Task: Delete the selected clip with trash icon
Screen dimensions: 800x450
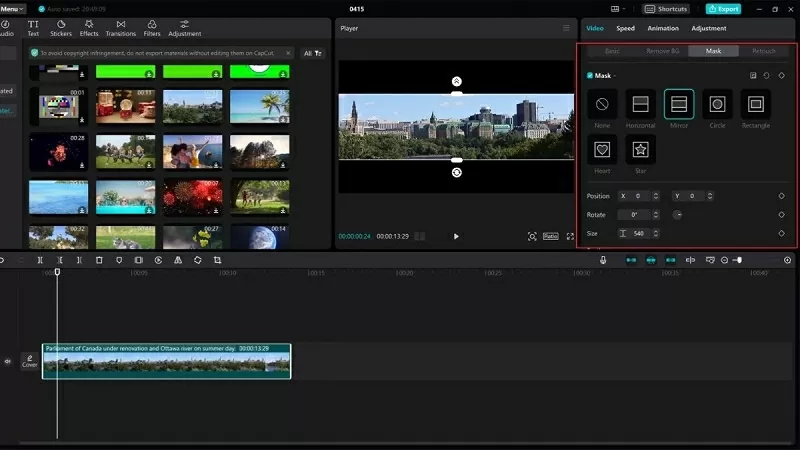Action: click(x=99, y=260)
